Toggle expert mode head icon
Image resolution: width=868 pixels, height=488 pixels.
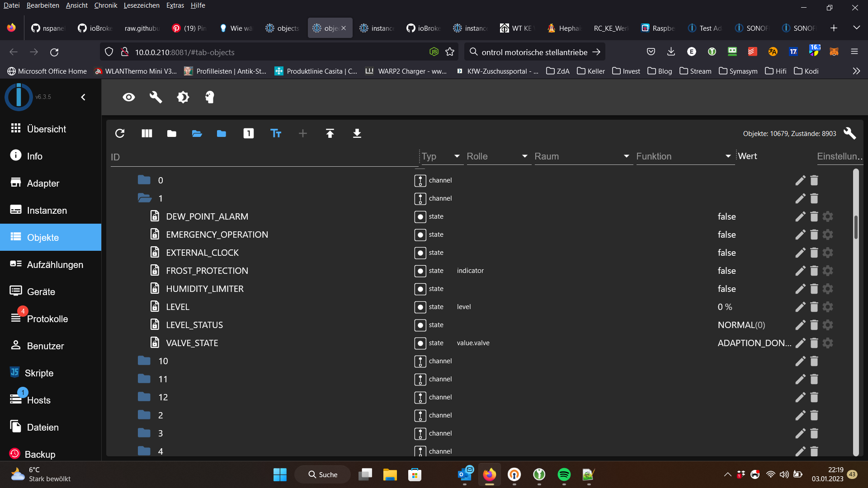(x=210, y=97)
